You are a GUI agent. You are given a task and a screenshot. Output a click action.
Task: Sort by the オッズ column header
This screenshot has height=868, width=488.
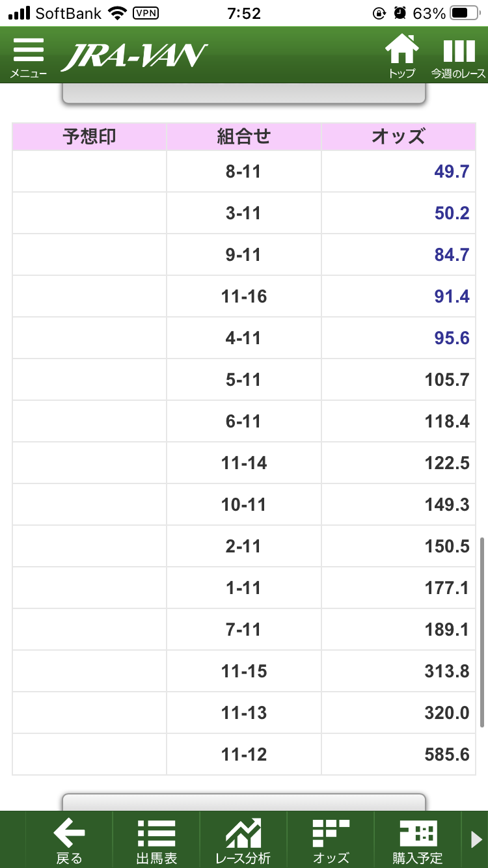pos(398,137)
